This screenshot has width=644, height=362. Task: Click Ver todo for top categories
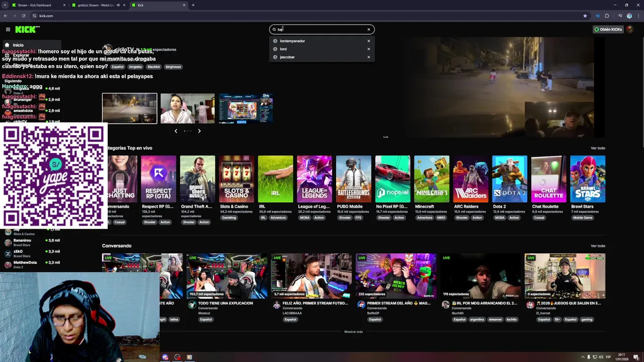tap(598, 148)
